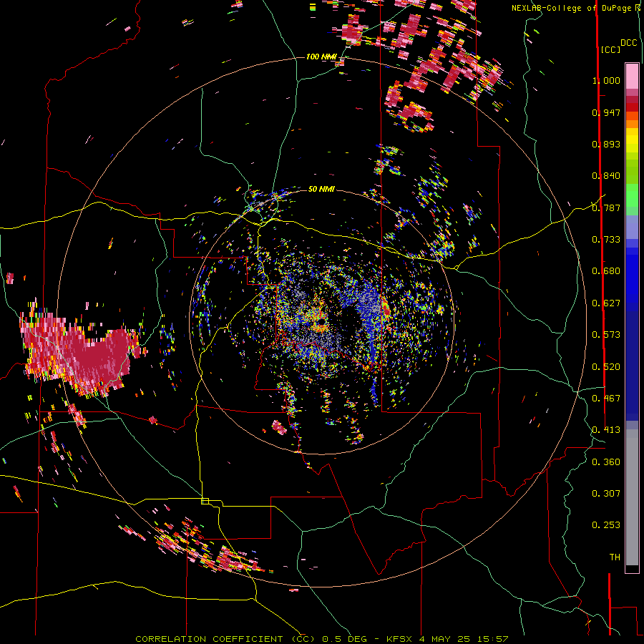Click the Correlation Coefficient KFSX caption text
This screenshot has width=644, height=644.
pos(322,639)
